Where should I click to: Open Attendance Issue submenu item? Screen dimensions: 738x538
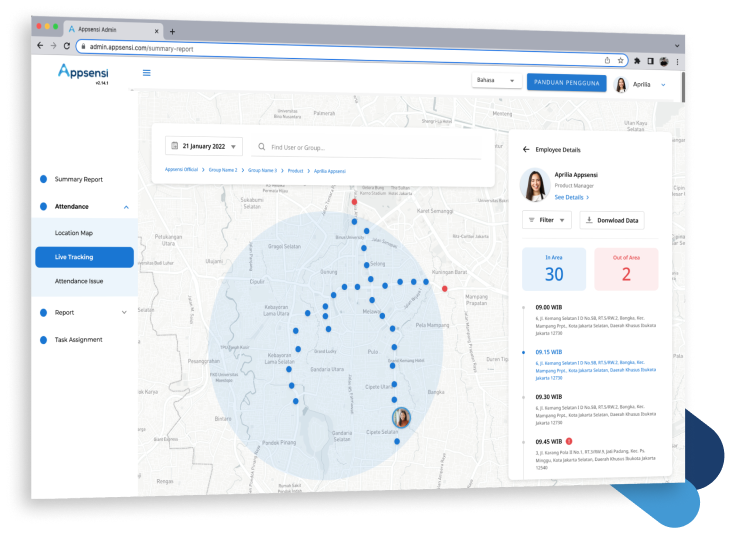click(x=79, y=281)
